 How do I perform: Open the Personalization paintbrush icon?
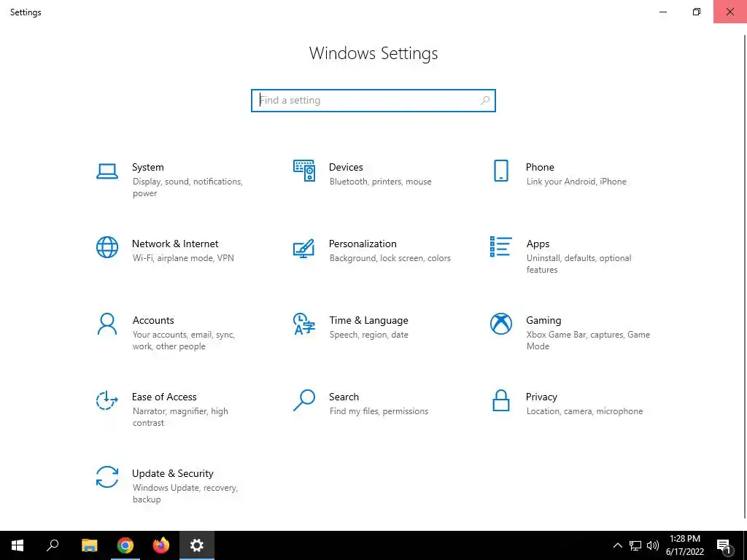click(x=304, y=248)
